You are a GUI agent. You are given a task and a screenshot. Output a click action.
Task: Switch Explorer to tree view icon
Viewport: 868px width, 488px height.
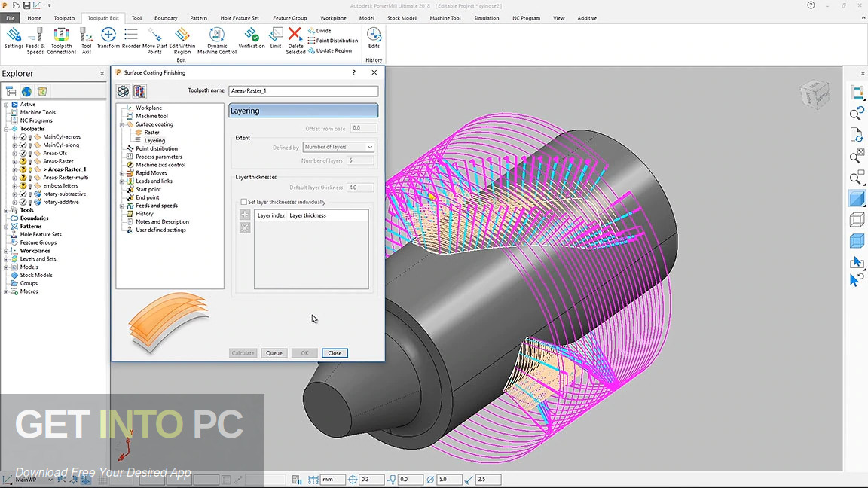coord(11,91)
